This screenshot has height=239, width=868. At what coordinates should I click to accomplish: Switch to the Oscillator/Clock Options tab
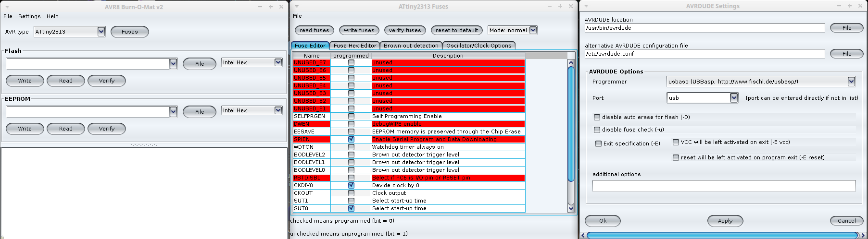coord(478,46)
